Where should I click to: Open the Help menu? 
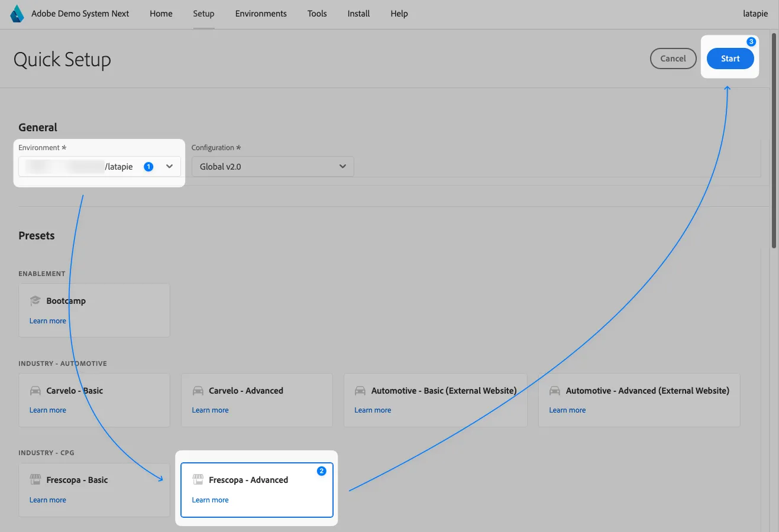pos(399,14)
